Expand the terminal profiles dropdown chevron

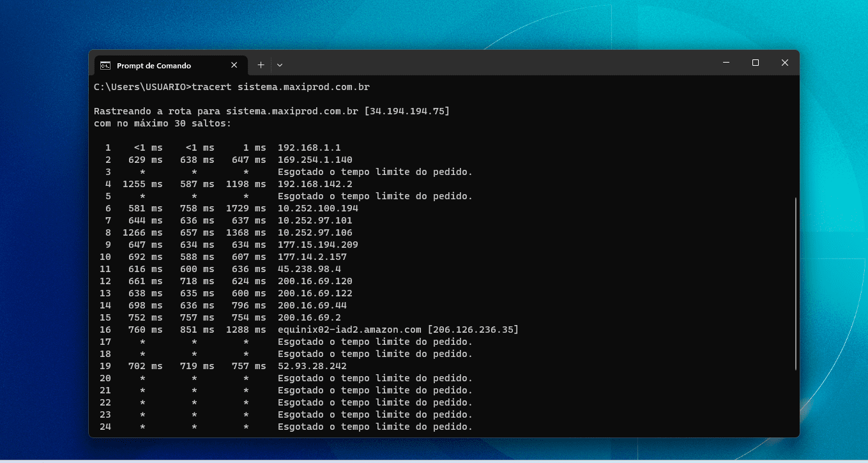tap(280, 65)
